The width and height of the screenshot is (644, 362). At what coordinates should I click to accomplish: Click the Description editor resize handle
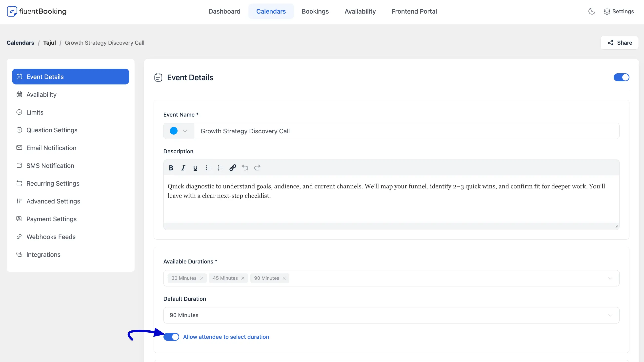(x=616, y=226)
